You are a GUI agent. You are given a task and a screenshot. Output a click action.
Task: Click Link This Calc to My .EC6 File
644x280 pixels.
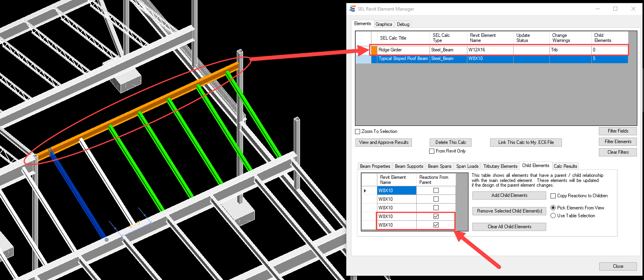tap(526, 142)
